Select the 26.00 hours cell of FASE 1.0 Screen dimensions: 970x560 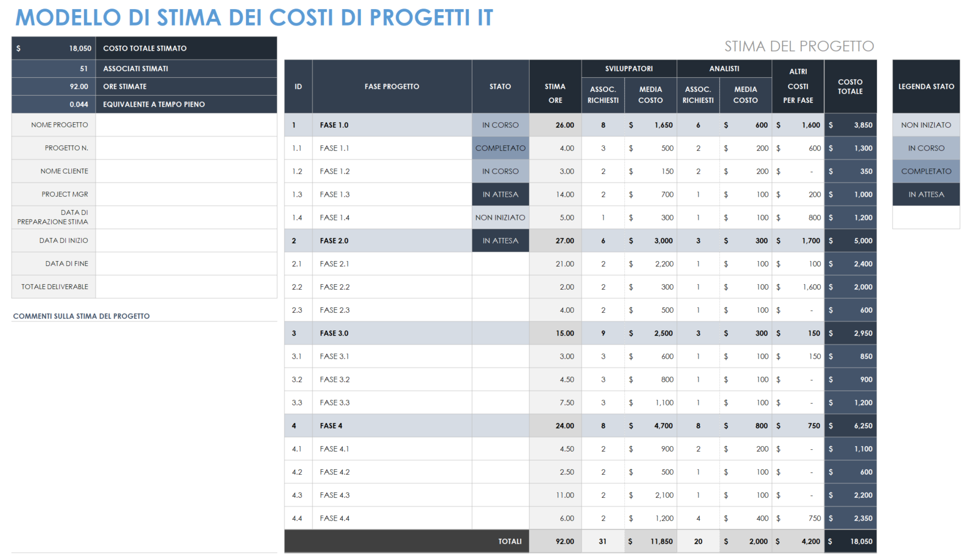(555, 125)
